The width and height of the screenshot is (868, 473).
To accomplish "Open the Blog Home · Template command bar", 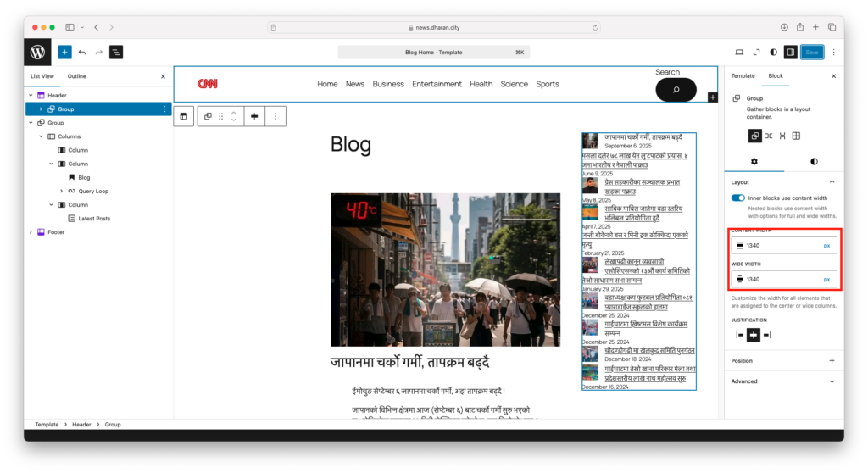I will tap(434, 52).
